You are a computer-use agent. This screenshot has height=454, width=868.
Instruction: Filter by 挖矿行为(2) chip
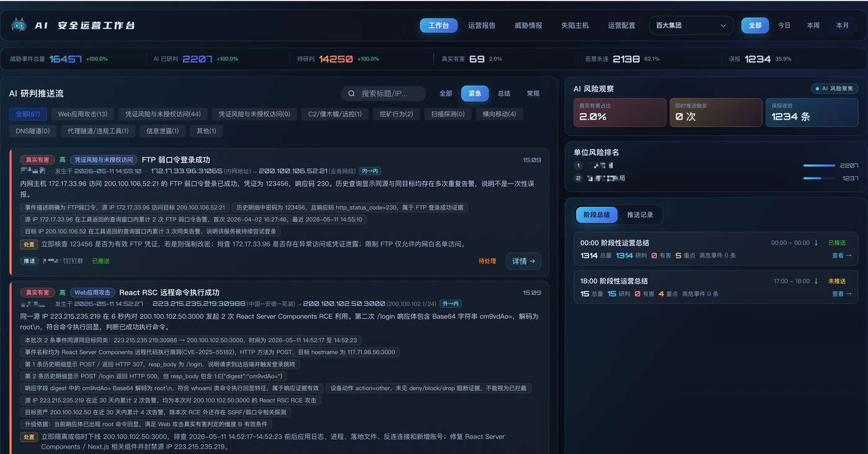point(397,114)
